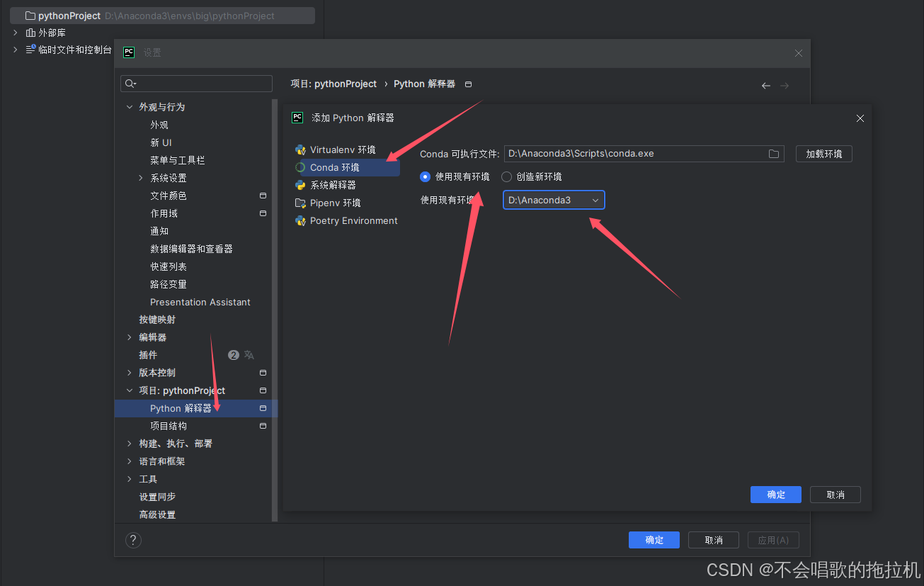Click project-level icon beside 文件颜色

tap(263, 196)
